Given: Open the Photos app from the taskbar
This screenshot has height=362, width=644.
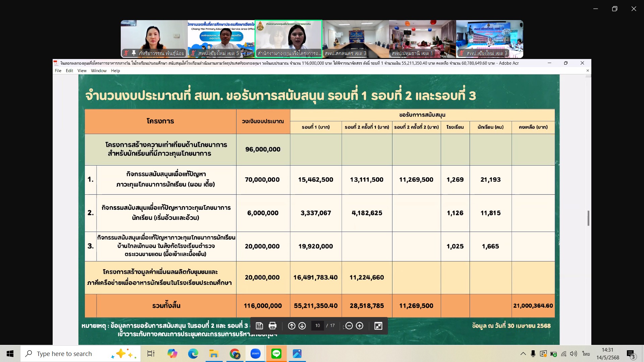Looking at the screenshot, I should click(x=297, y=354).
